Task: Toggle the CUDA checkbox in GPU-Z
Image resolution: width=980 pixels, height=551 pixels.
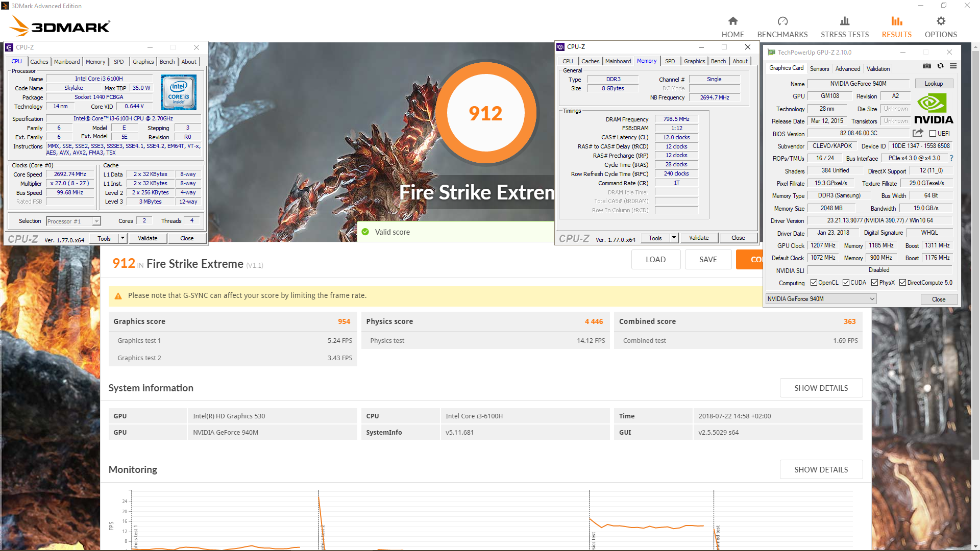Action: [846, 283]
